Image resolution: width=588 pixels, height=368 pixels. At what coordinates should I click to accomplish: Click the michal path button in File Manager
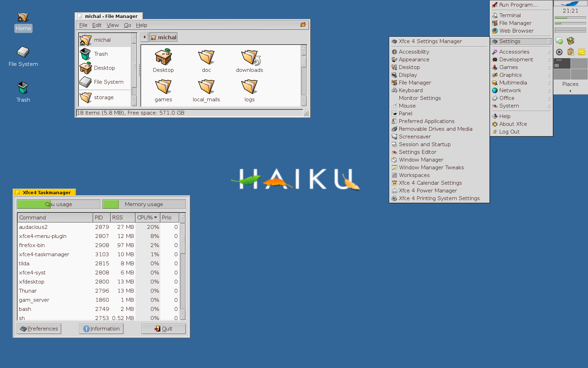[164, 37]
